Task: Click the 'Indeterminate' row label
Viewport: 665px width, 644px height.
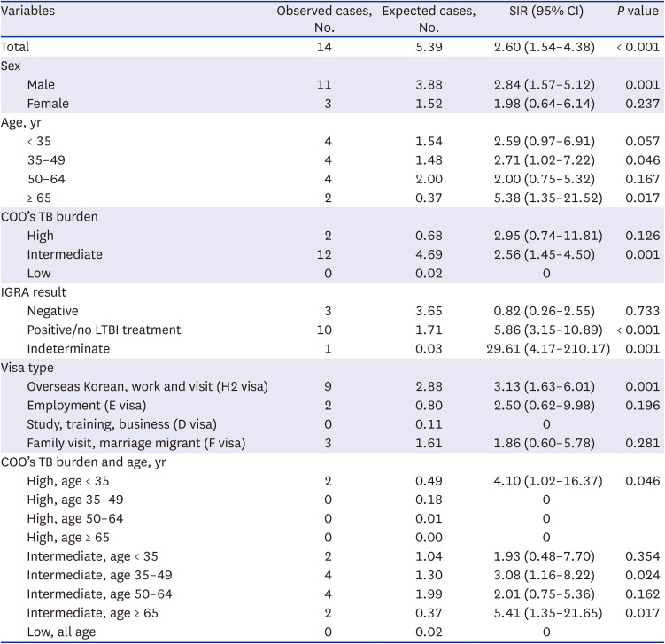Action: [x=68, y=349]
